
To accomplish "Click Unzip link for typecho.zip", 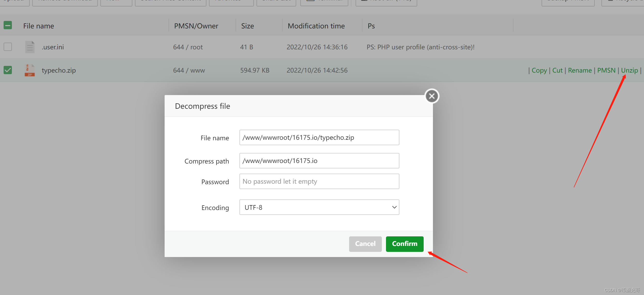I will [629, 70].
